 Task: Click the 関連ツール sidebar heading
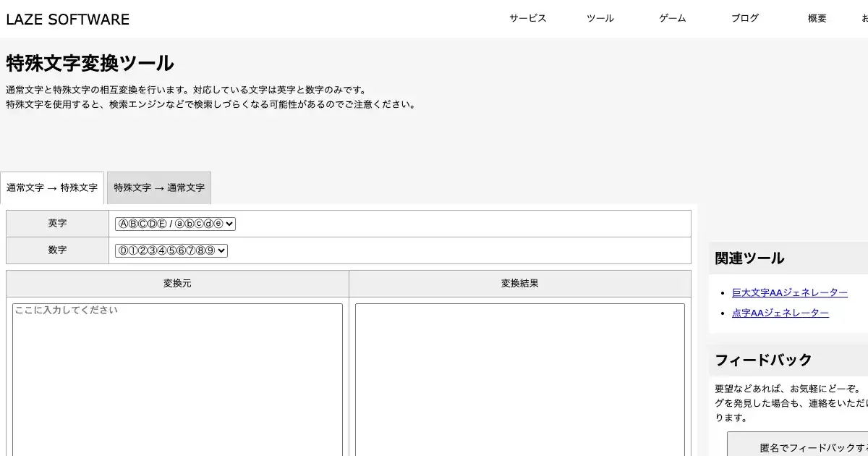(x=749, y=258)
